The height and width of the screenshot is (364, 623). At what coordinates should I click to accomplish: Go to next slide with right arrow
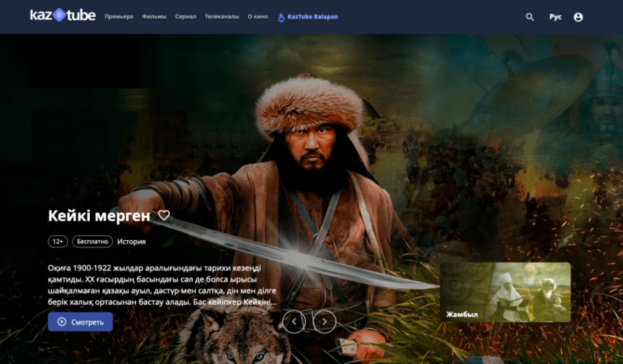(x=324, y=322)
